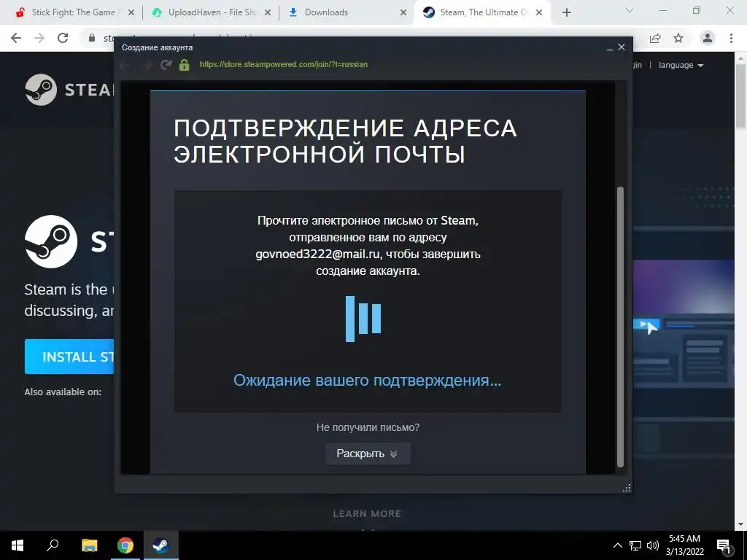747x560 pixels.
Task: Click the Steam taskbar icon
Action: click(x=160, y=545)
